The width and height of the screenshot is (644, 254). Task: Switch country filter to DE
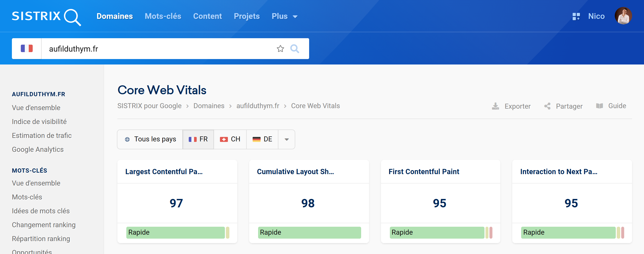coord(262,139)
